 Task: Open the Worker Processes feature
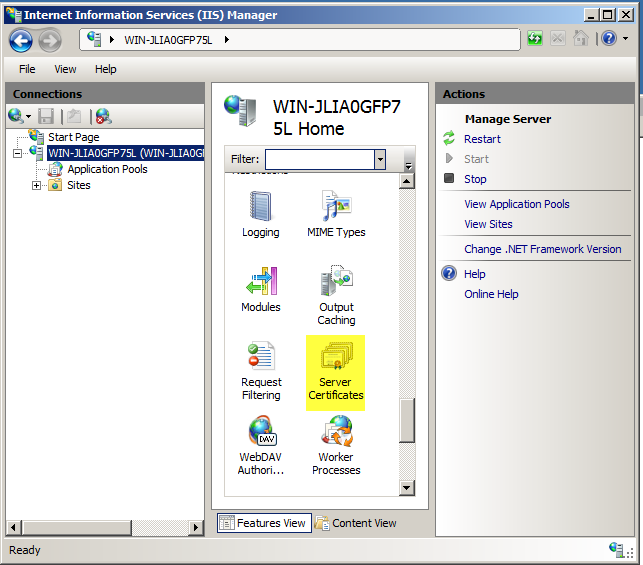(x=336, y=446)
